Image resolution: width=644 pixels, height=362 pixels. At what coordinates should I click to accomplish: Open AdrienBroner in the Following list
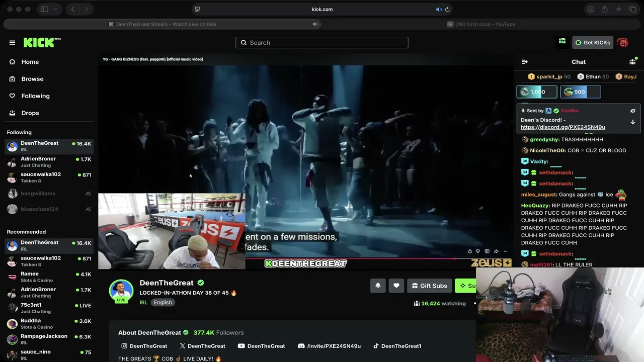pyautogui.click(x=49, y=162)
